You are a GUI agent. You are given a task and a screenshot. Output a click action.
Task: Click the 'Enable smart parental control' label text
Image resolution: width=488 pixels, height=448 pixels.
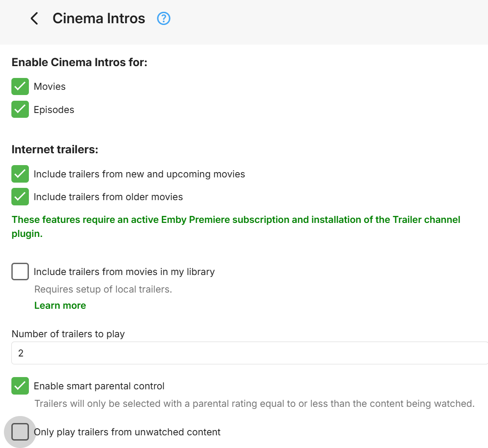point(99,386)
